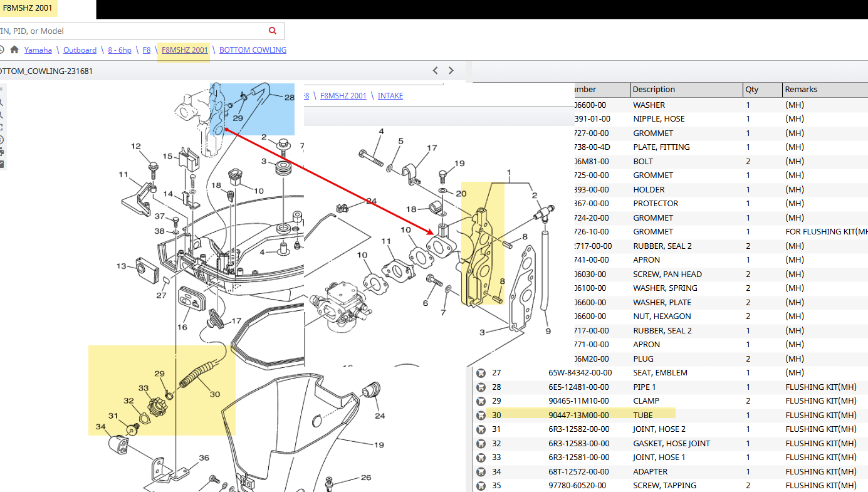
Task: Select part number 90447-13M00-00
Action: [x=578, y=415]
